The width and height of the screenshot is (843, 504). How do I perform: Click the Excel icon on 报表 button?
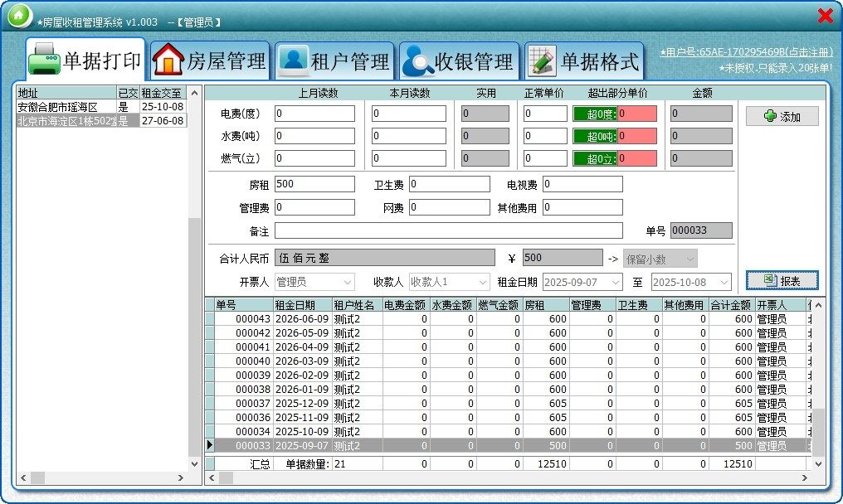coord(771,280)
